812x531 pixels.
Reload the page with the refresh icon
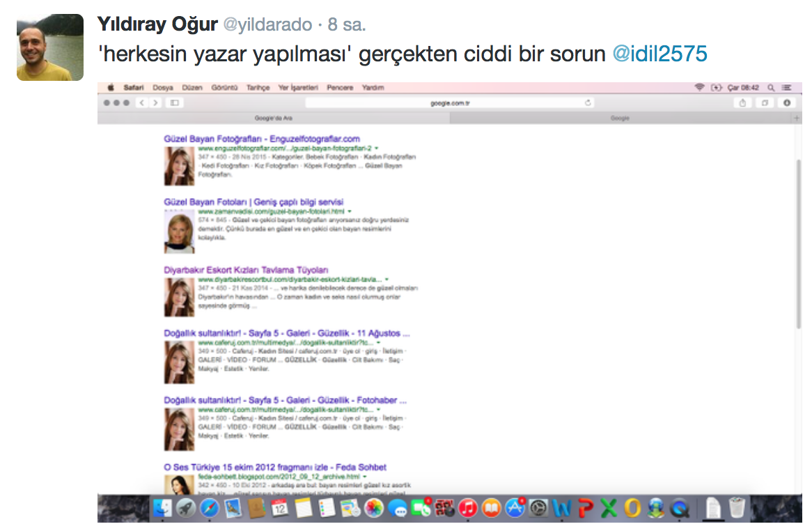coord(588,102)
